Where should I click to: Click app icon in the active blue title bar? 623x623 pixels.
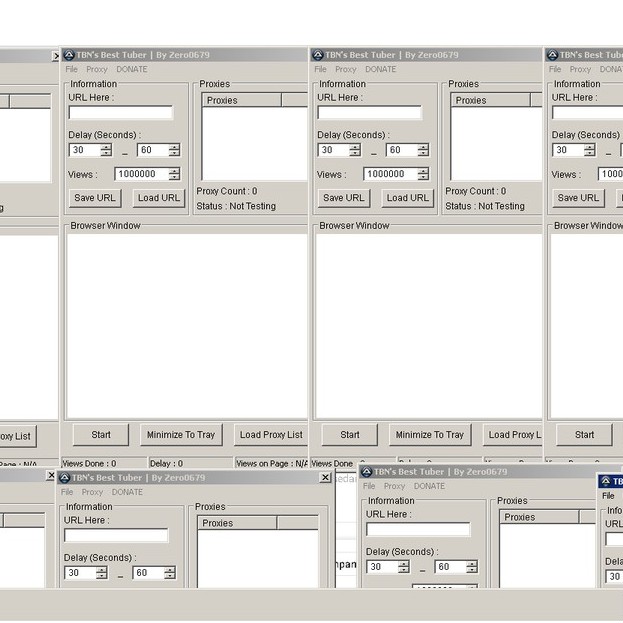pyautogui.click(x=605, y=481)
